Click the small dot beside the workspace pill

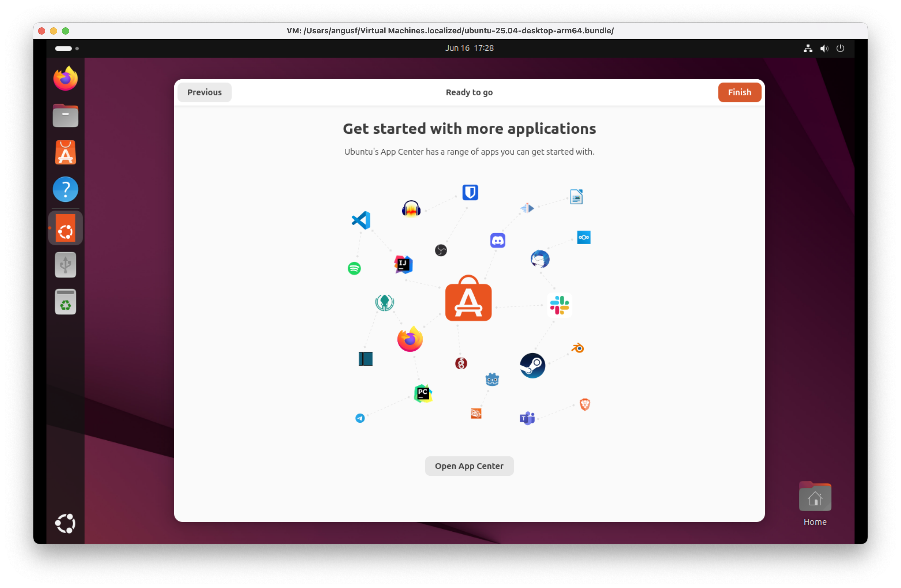point(77,49)
